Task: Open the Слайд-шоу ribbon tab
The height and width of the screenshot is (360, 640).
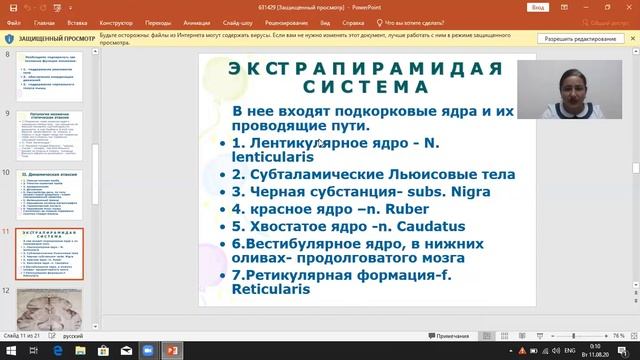Action: click(238, 23)
